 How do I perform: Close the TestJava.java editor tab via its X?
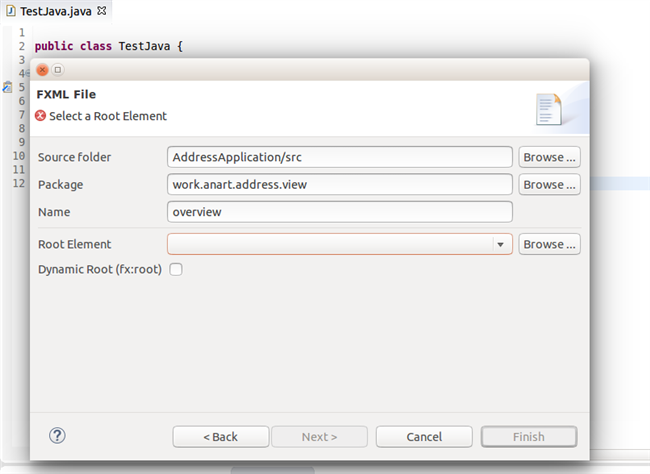[x=102, y=11]
